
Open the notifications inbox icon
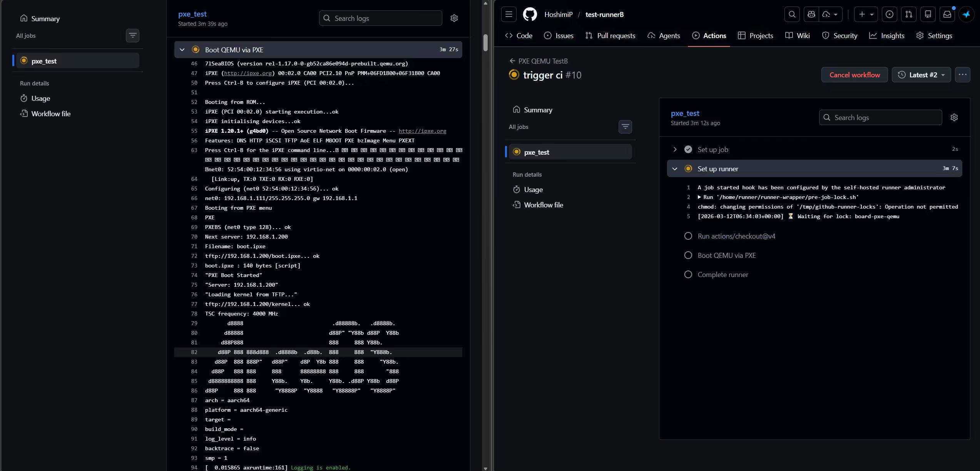coord(947,15)
